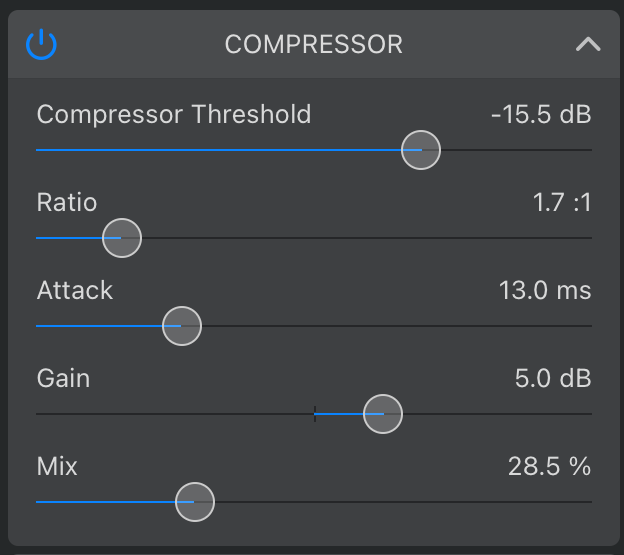This screenshot has height=555, width=624.
Task: Collapse the Compressor panel with the chevron
Action: click(x=588, y=44)
